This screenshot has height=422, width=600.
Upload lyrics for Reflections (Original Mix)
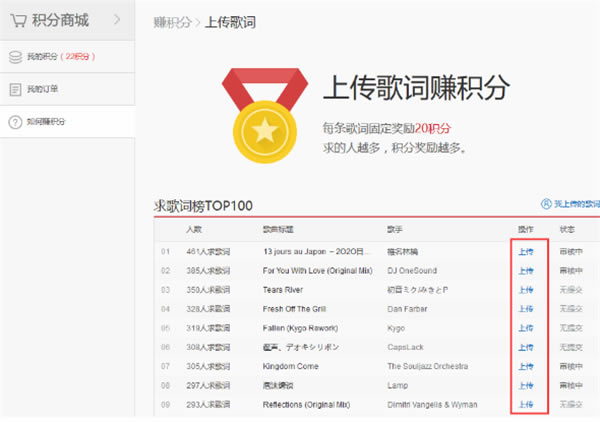pos(526,405)
